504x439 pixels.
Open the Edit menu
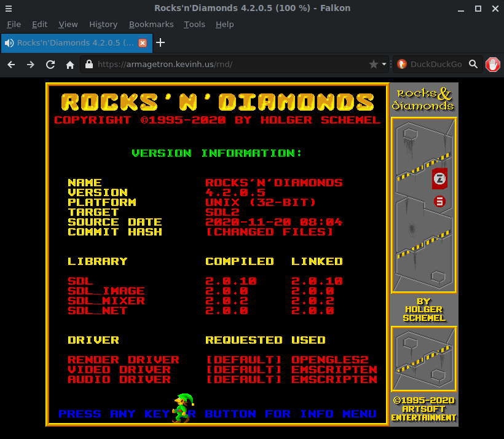(x=39, y=25)
